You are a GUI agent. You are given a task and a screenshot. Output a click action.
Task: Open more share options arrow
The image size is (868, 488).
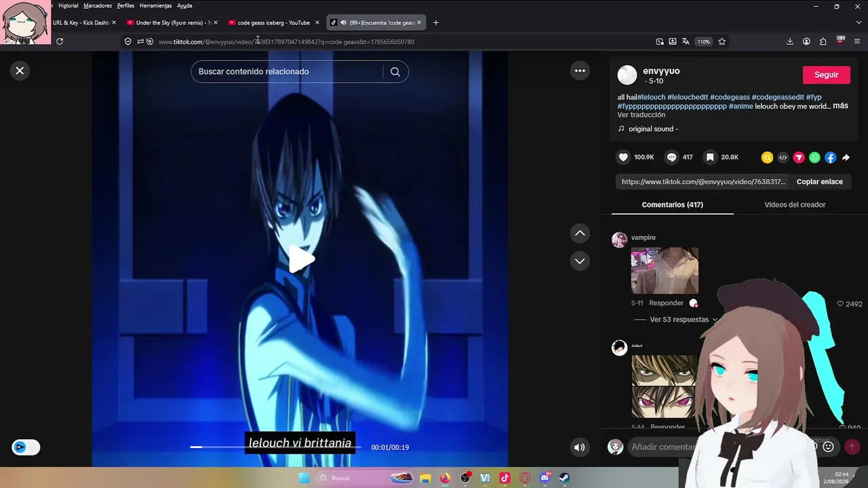[846, 157]
